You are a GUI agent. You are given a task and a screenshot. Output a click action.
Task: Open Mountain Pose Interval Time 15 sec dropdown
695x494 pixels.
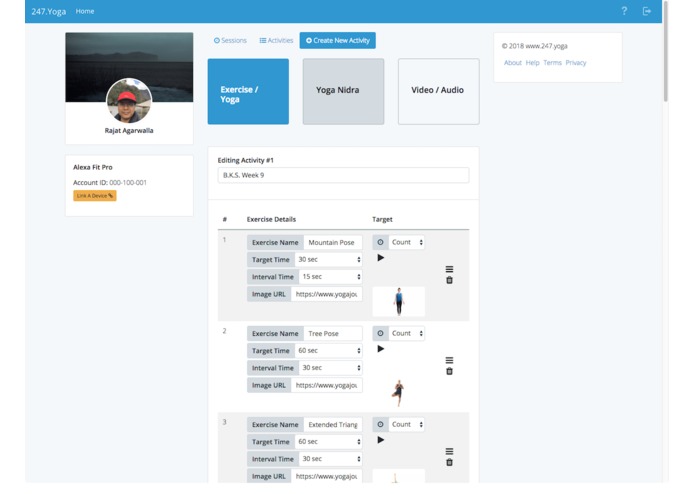331,277
